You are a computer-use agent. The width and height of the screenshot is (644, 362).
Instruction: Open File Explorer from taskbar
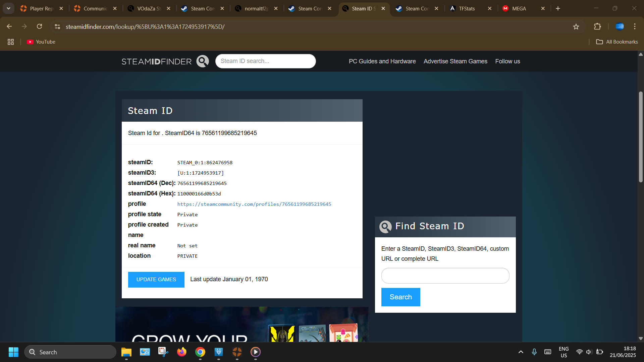[x=126, y=352]
